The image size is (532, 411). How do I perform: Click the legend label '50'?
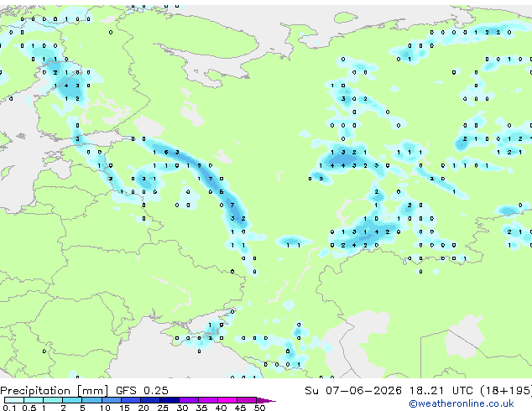260,408
